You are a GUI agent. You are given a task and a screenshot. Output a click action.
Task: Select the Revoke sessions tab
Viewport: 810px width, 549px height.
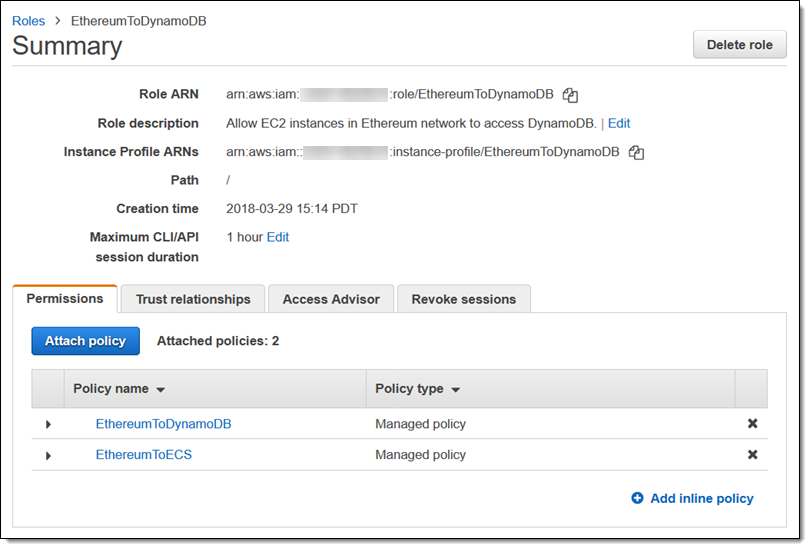(x=463, y=299)
